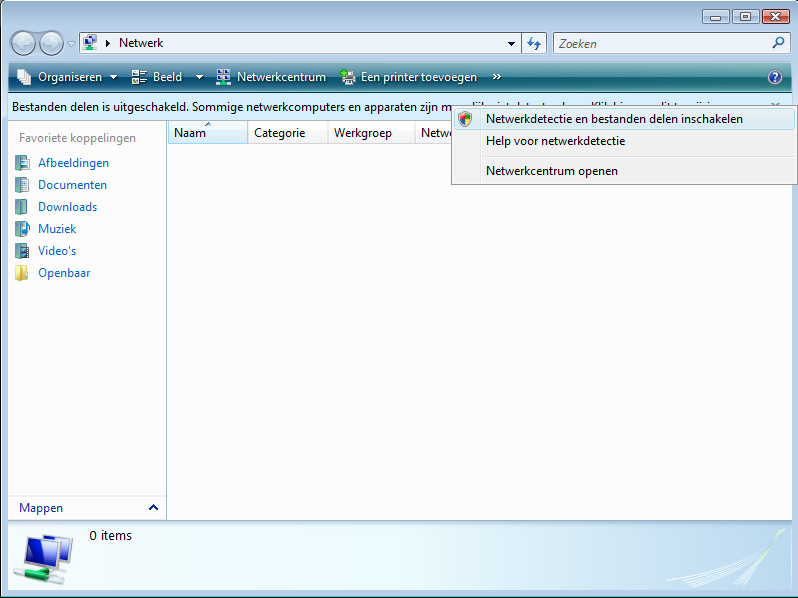798x598 pixels.
Task: Click the Muziek folder icon
Action: 22,229
